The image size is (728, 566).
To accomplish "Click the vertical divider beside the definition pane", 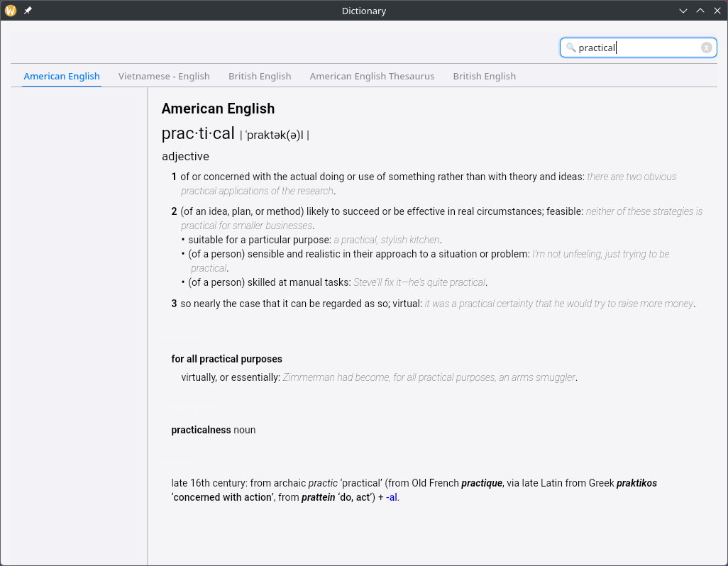I will [x=148, y=326].
